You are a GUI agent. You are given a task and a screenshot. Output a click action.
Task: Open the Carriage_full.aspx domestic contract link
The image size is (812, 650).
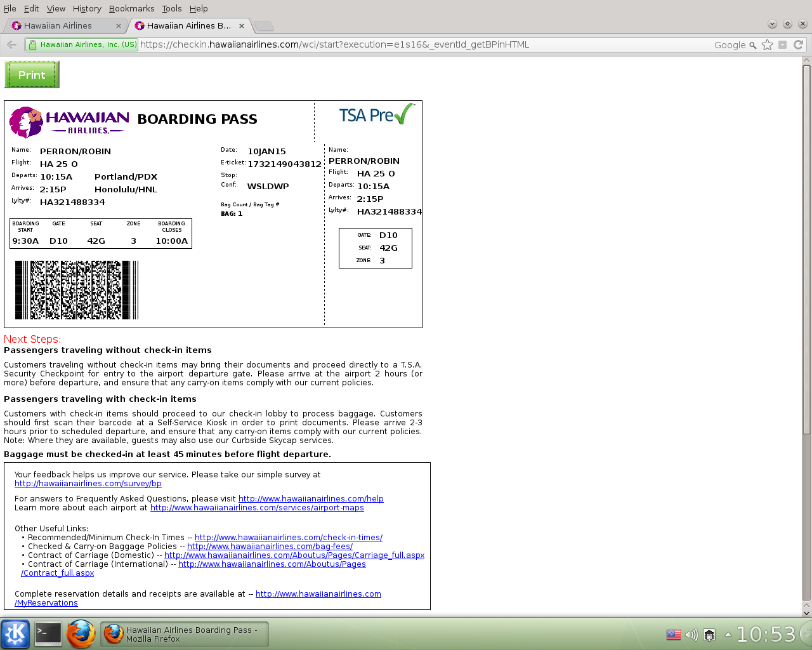(x=294, y=555)
